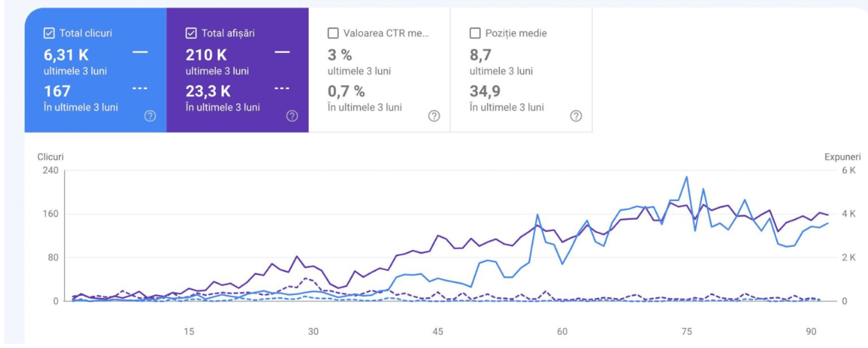868x348 pixels.
Task: Enable the Poziție medie checkbox
Action: tap(475, 33)
